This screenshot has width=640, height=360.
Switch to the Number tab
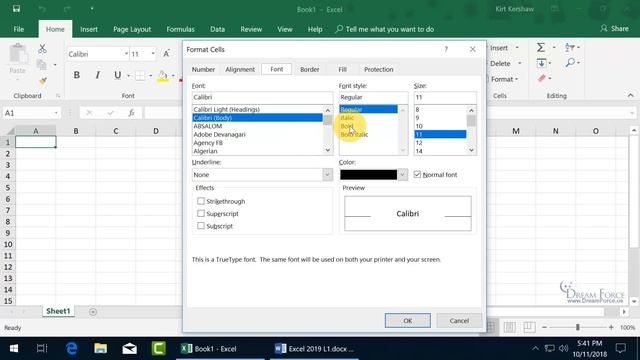203,69
